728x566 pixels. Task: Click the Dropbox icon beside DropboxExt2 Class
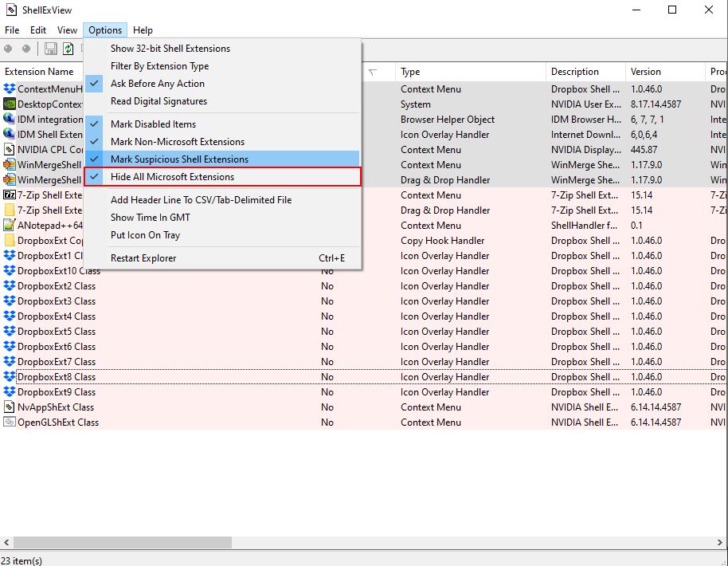coord(10,285)
